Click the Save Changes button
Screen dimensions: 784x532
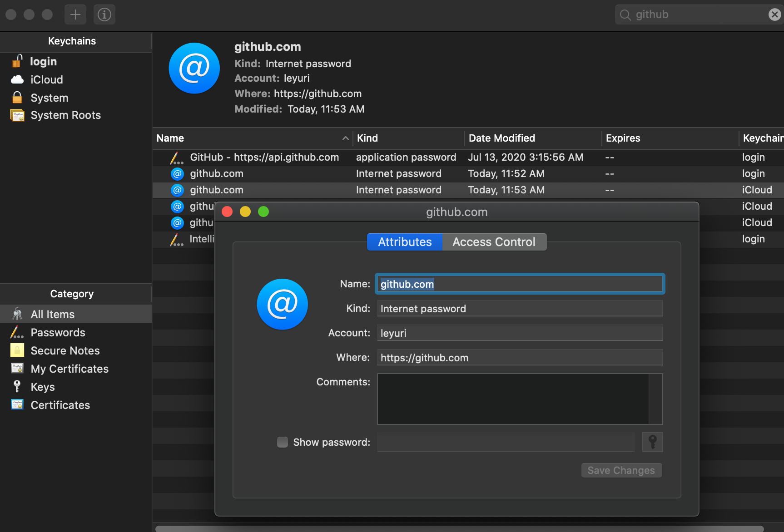[x=621, y=470]
